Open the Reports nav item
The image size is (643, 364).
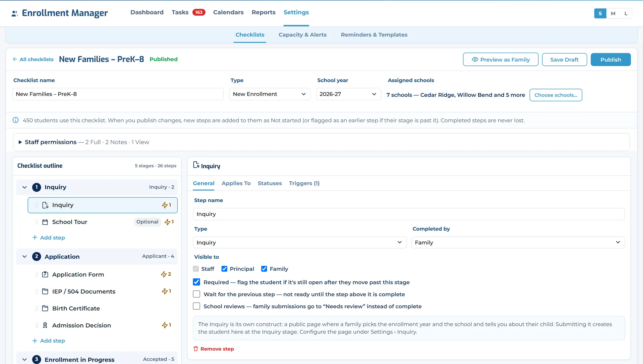[264, 12]
